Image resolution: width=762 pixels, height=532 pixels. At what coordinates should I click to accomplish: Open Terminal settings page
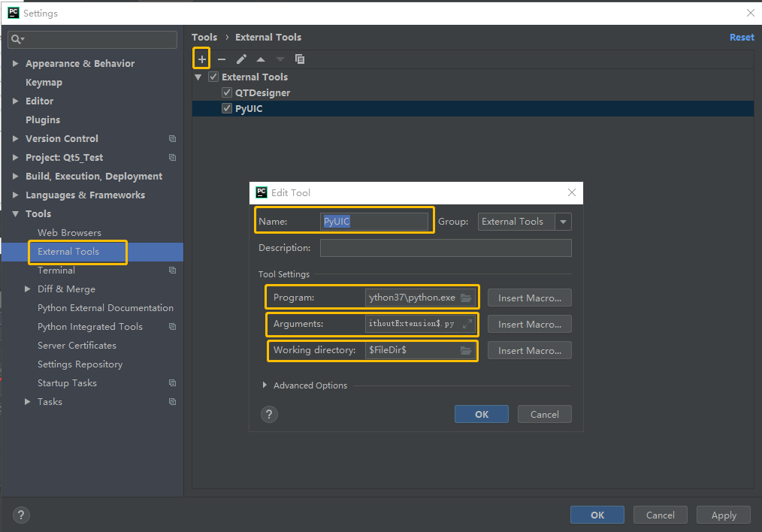(x=56, y=270)
